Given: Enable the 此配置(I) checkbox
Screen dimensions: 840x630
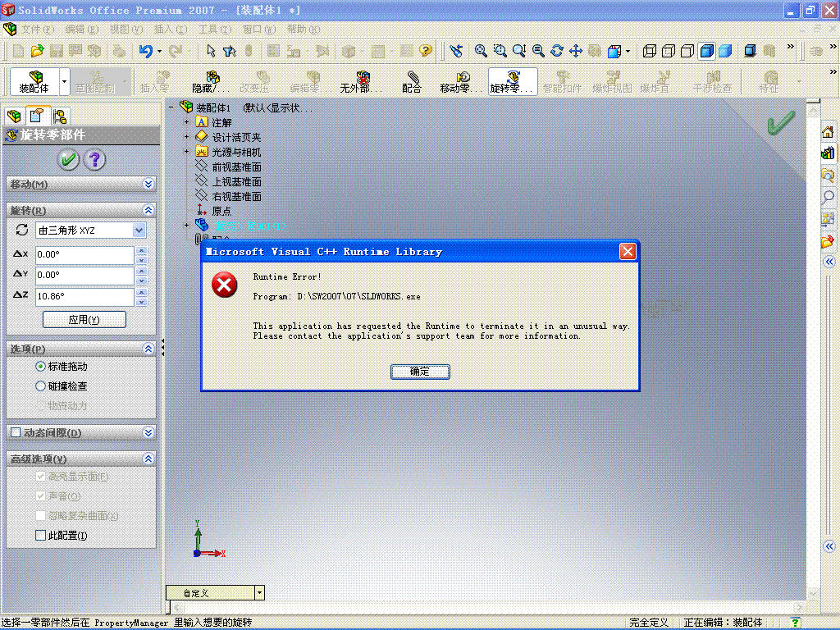Looking at the screenshot, I should point(41,535).
